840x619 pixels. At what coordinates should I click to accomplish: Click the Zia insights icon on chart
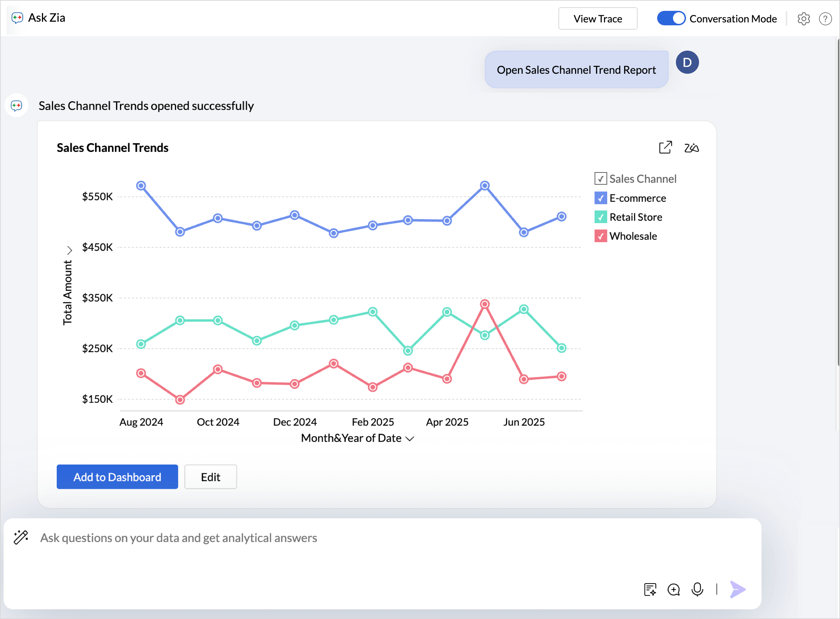[691, 148]
